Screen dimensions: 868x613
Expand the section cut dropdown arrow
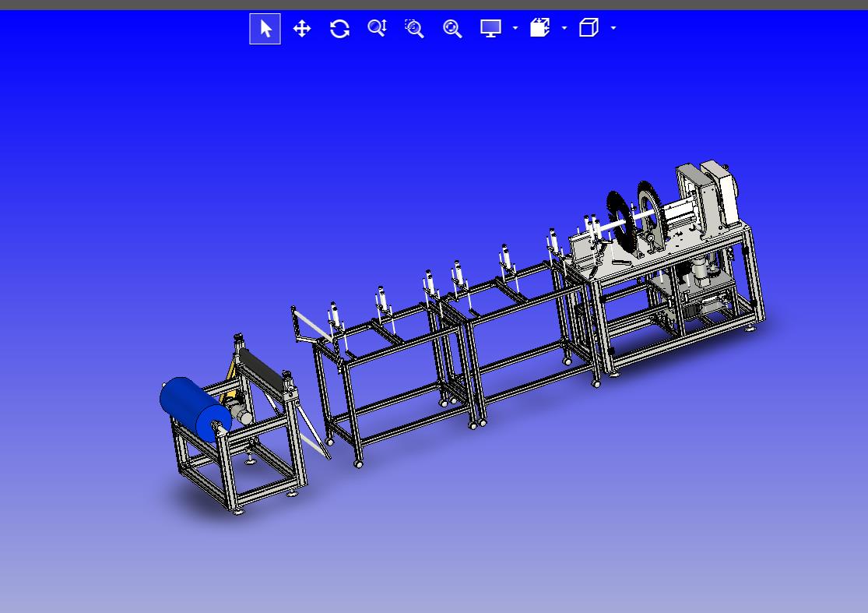[564, 28]
